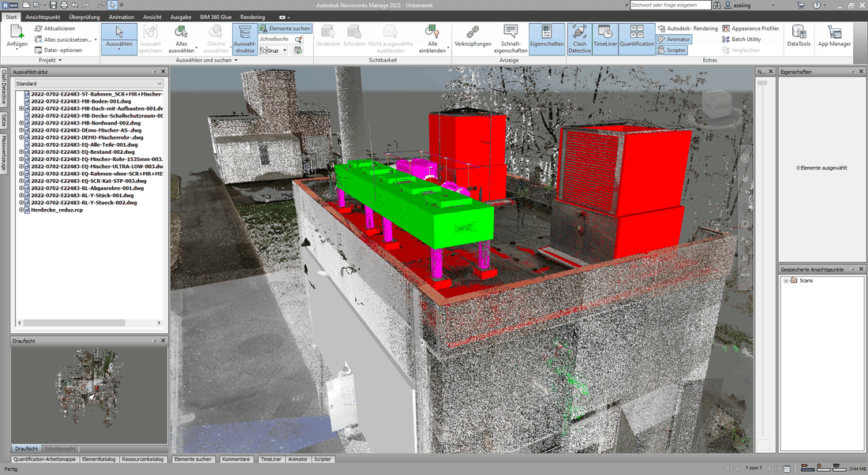This screenshot has height=475, width=868.
Task: Expand the MB-Dach-mit-Aufbauten-001 tree node
Action: 21,109
